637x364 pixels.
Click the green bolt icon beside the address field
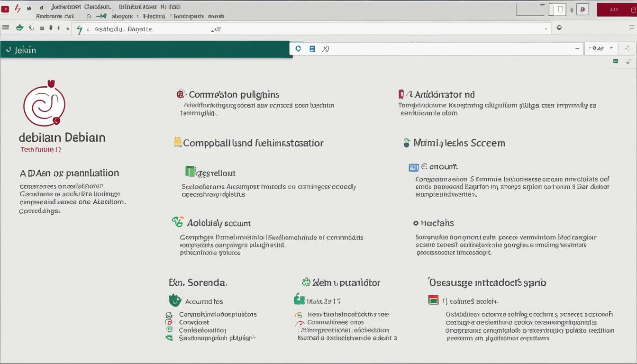79,29
